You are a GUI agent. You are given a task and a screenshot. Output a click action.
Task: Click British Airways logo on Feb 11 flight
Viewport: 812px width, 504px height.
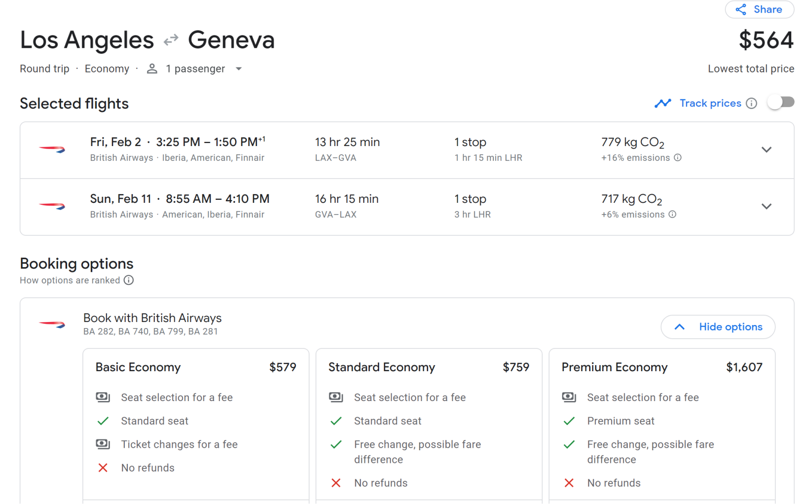pos(52,206)
